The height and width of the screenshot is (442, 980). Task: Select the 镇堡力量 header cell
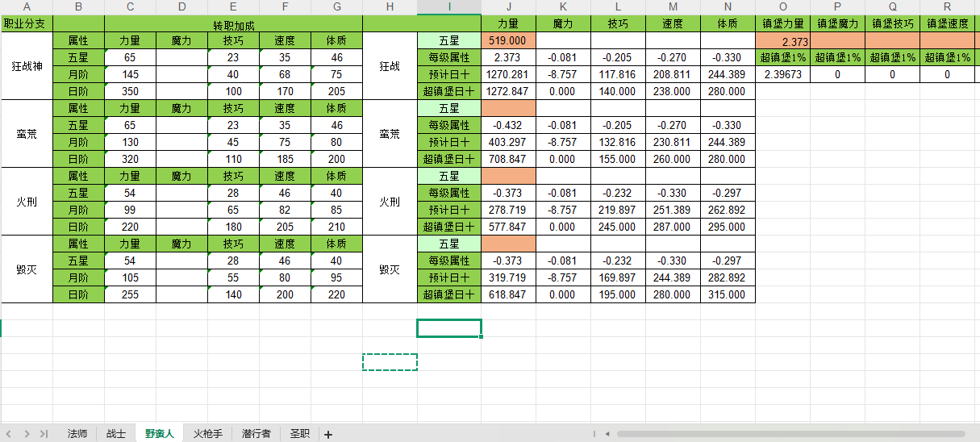pos(782,23)
